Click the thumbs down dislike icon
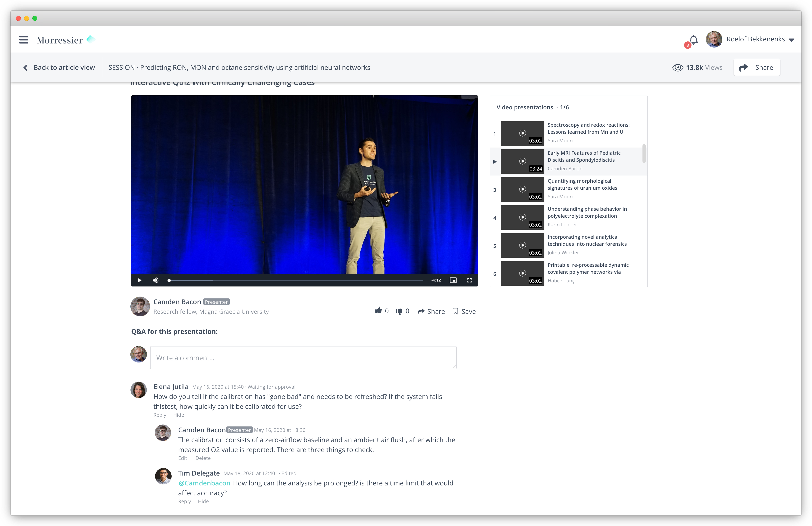The height and width of the screenshot is (526, 812). (x=399, y=311)
